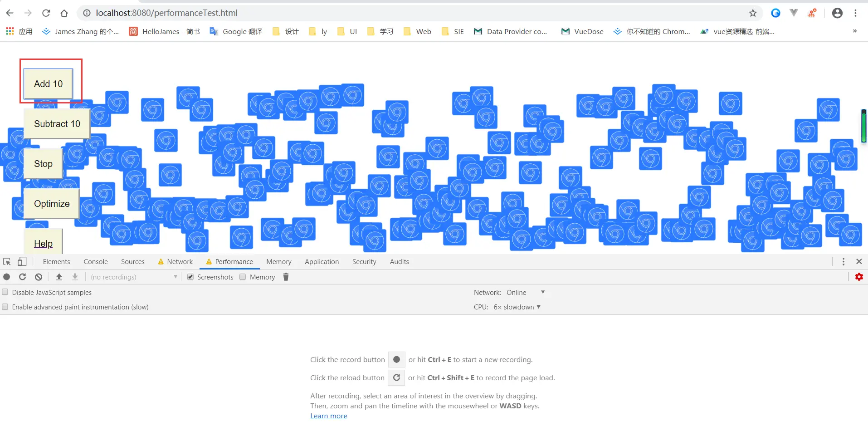
Task: Go back to the previous page
Action: [10, 13]
